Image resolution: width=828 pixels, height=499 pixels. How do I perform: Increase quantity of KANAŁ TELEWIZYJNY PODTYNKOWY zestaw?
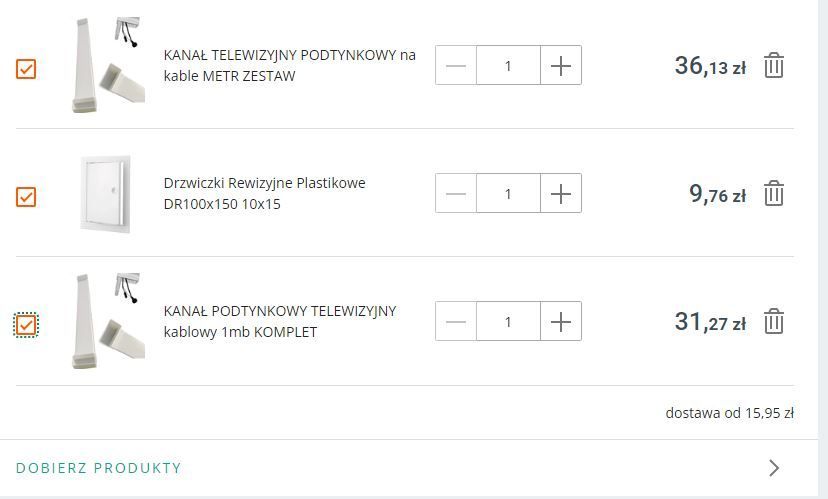coord(561,65)
